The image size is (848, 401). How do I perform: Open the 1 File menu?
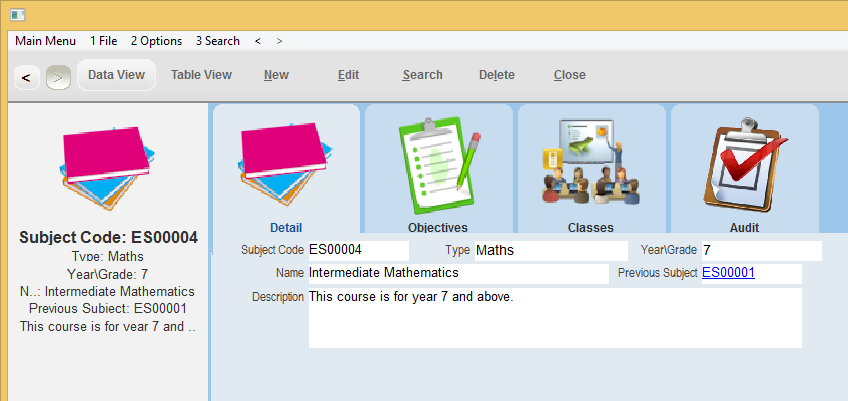coord(104,41)
